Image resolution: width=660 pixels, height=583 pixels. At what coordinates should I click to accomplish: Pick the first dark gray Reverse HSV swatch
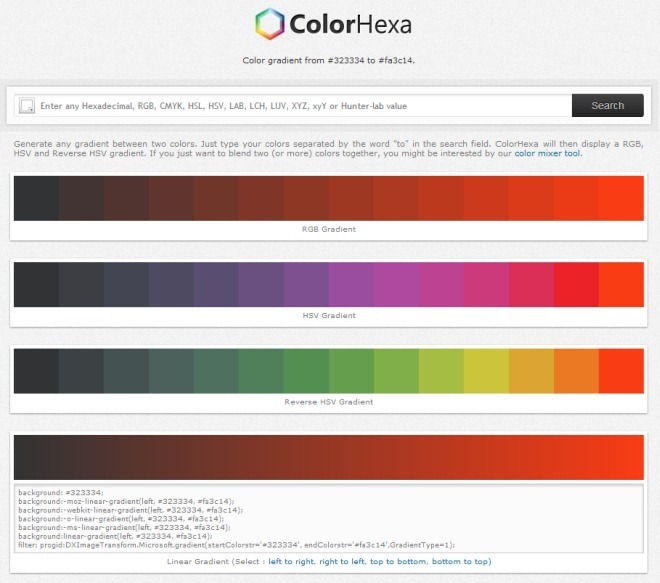tap(36, 371)
